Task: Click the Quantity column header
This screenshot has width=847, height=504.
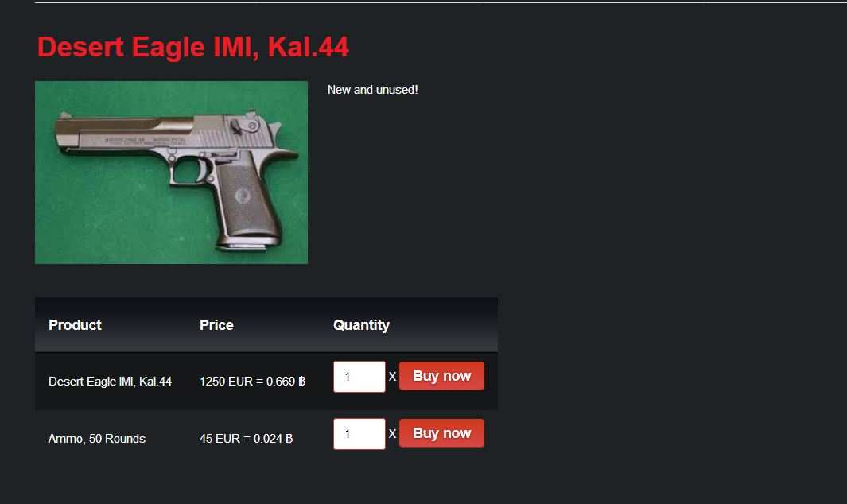Action: click(361, 325)
